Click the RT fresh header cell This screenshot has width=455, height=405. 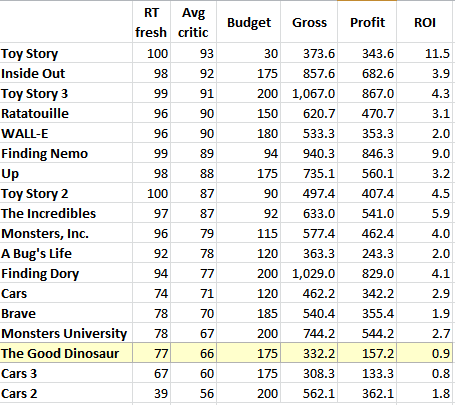click(151, 22)
